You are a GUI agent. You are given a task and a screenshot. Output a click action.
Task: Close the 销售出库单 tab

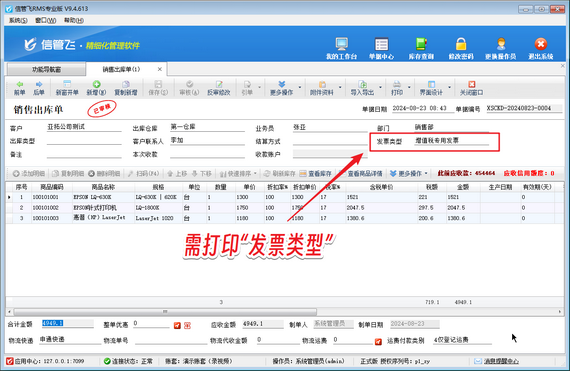pos(160,69)
